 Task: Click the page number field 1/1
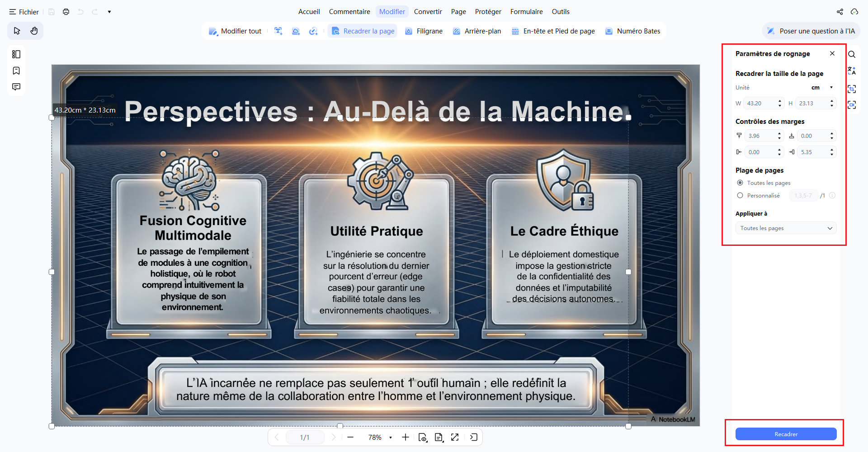click(305, 437)
